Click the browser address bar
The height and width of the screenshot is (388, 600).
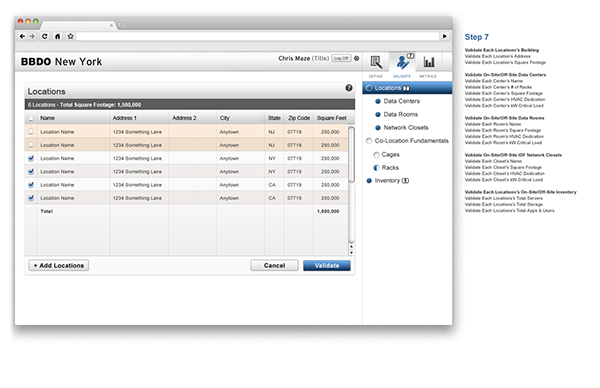258,36
